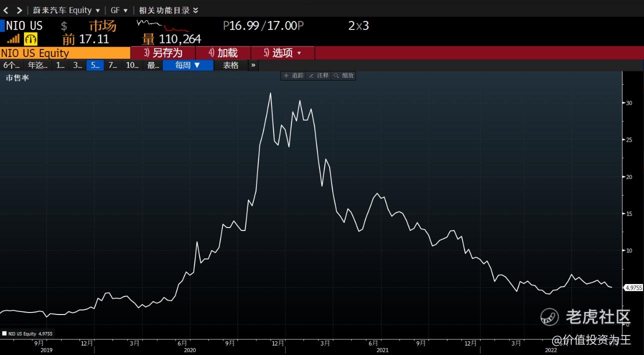This screenshot has width=644, height=355.
Task: Click the 4.9755 last value label
Action: [x=633, y=287]
